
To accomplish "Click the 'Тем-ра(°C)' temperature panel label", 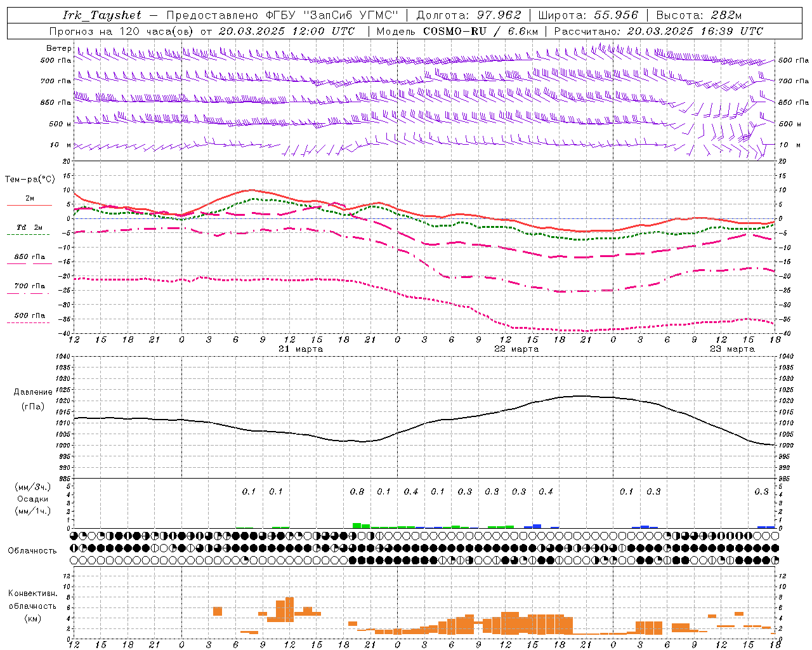I will click(30, 179).
